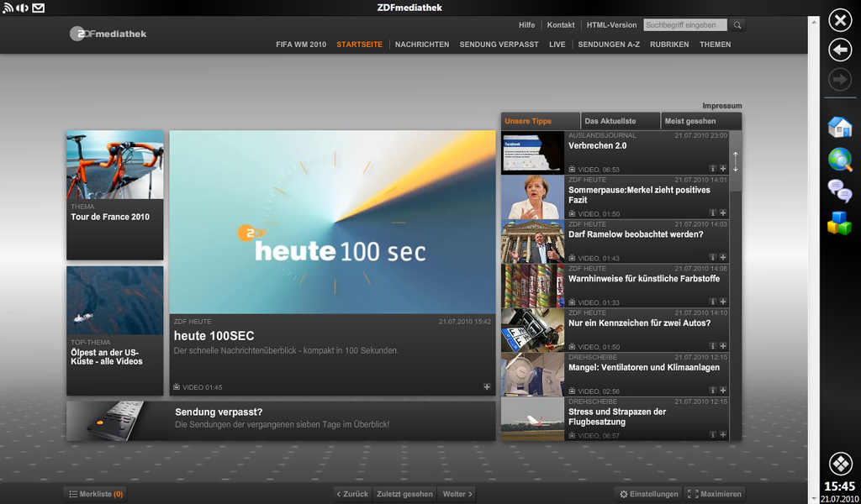
Task: Open the chat bubbles icon
Action: coord(839,192)
